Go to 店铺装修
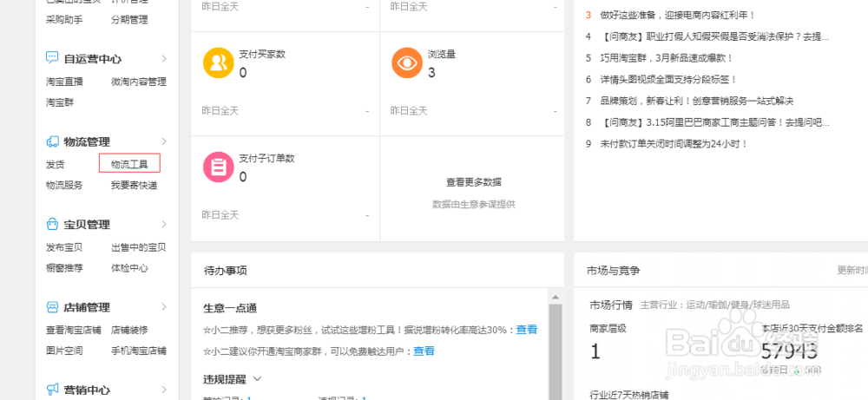The width and height of the screenshot is (868, 400). pos(129,331)
